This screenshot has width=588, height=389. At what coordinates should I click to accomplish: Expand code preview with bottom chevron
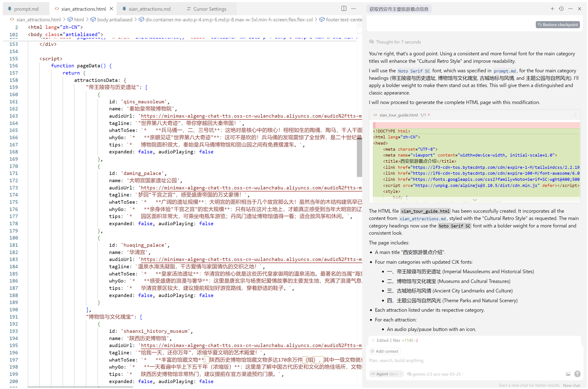475,200
